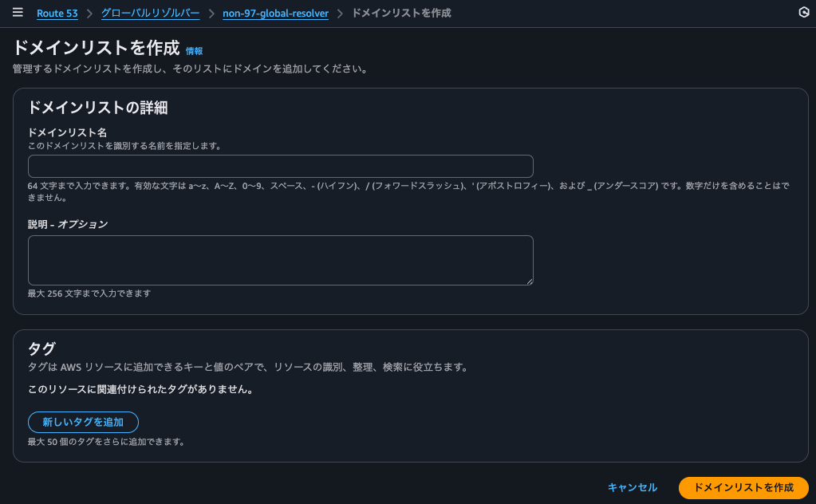Click the タグ section heading

point(41,348)
